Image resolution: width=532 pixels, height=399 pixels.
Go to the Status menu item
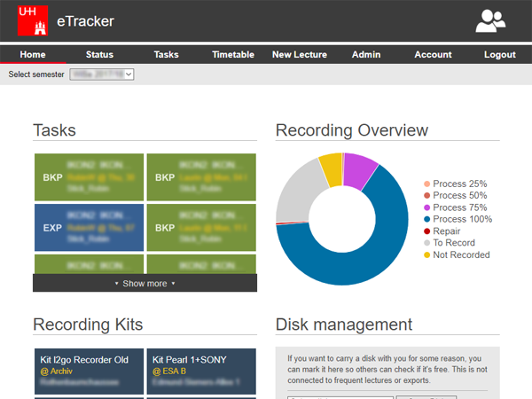tap(99, 54)
